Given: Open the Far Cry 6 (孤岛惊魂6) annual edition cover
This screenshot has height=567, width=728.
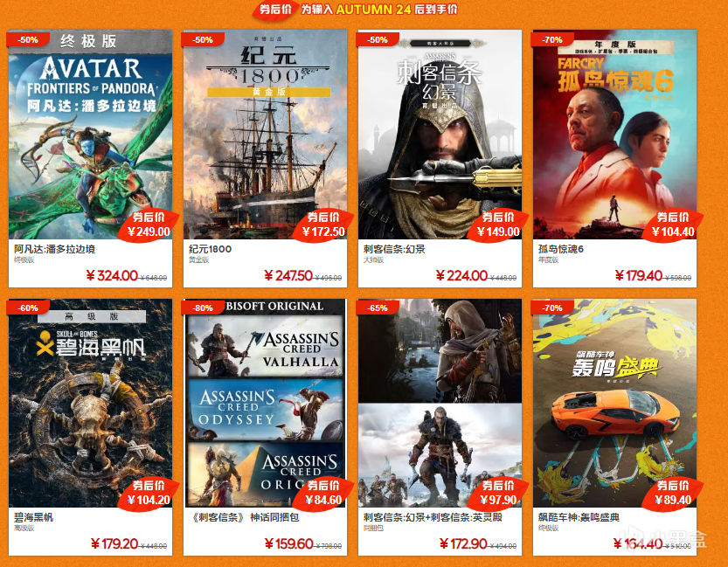Looking at the screenshot, I should click(614, 135).
